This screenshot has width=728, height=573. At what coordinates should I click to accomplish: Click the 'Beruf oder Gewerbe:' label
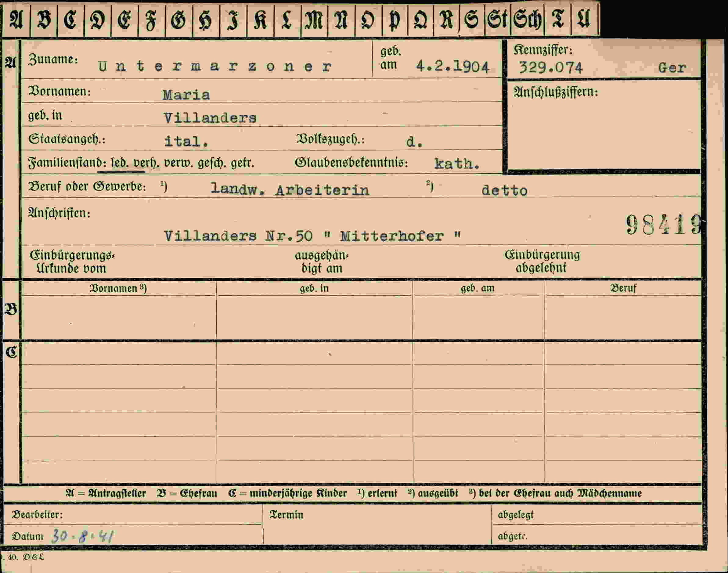tap(87, 186)
